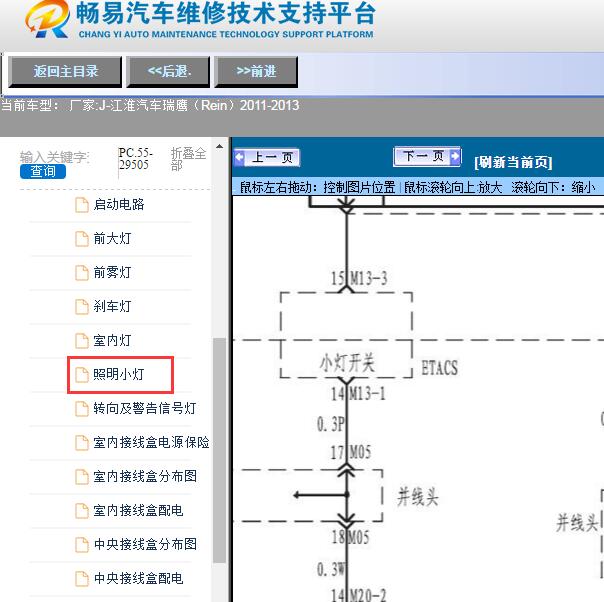The width and height of the screenshot is (604, 602).
Task: Open the 室内接线盒分布图 entry
Action: [145, 476]
